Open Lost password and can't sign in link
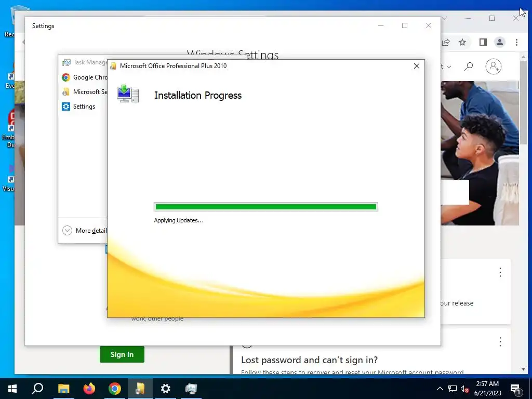 pyautogui.click(x=309, y=360)
